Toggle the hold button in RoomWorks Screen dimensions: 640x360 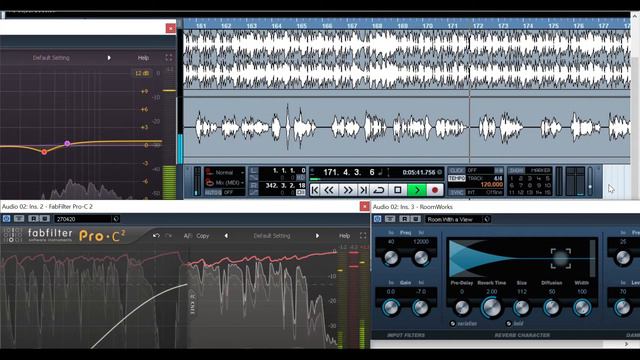click(509, 323)
